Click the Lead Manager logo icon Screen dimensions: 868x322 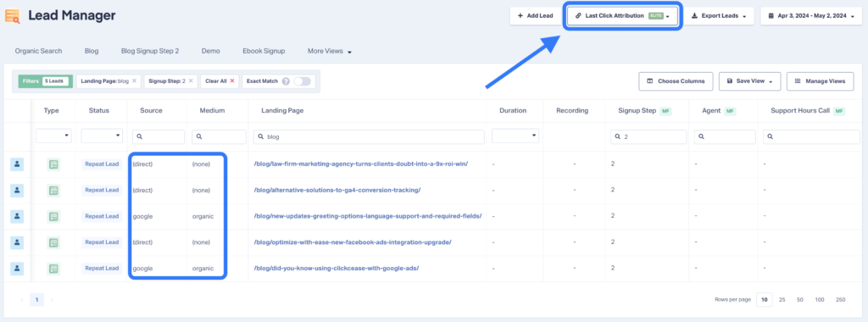tap(12, 16)
